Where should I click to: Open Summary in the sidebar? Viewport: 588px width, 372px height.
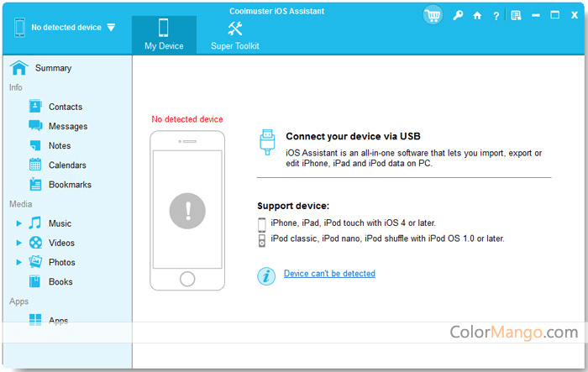[x=53, y=68]
